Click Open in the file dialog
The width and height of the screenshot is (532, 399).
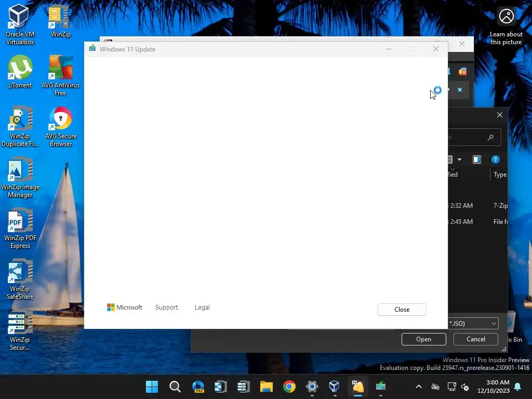point(423,339)
